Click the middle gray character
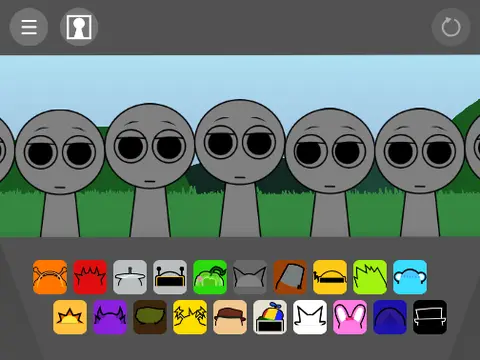Screen dimensions: 480x360 tap(240, 168)
